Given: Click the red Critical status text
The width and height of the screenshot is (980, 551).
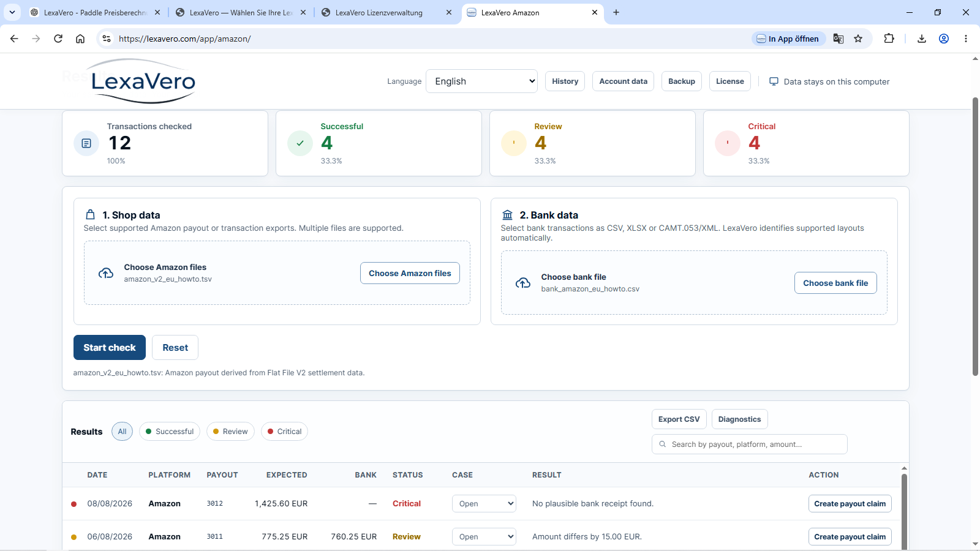Looking at the screenshot, I should (x=407, y=504).
